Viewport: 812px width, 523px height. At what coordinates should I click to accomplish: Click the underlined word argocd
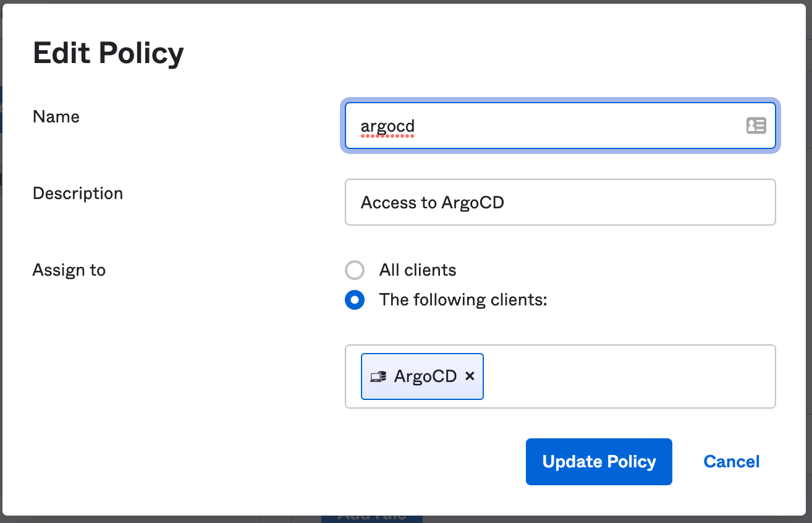[x=387, y=126]
